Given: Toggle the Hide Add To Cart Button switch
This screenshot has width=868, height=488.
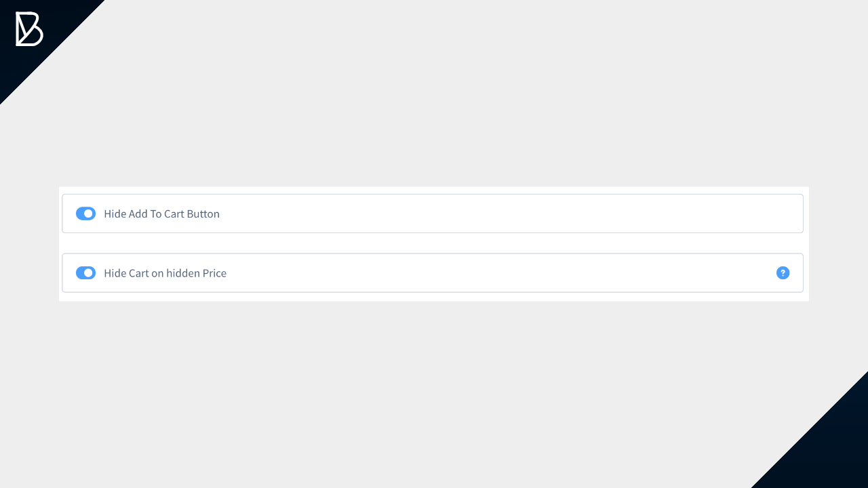Looking at the screenshot, I should click(x=85, y=213).
